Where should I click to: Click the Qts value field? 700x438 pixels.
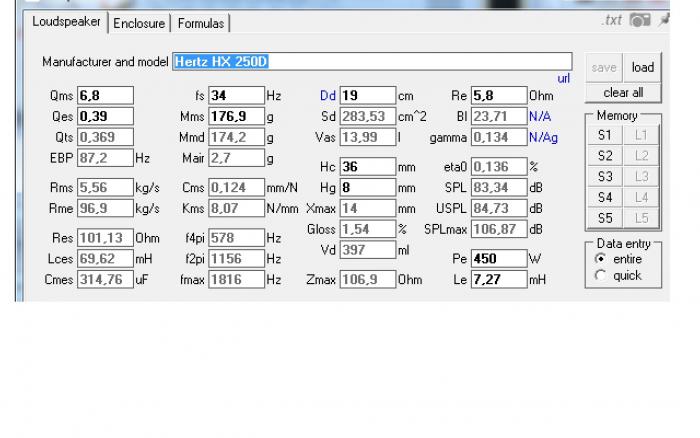pos(105,137)
